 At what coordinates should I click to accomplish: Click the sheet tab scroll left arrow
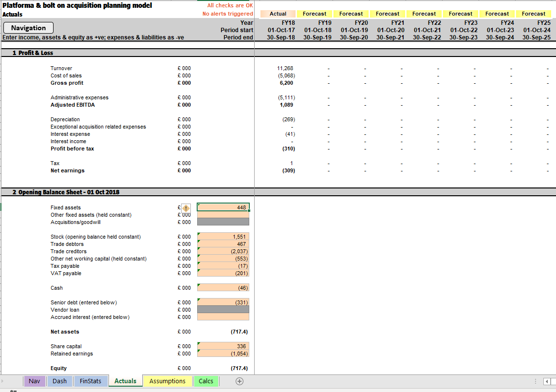[2, 381]
